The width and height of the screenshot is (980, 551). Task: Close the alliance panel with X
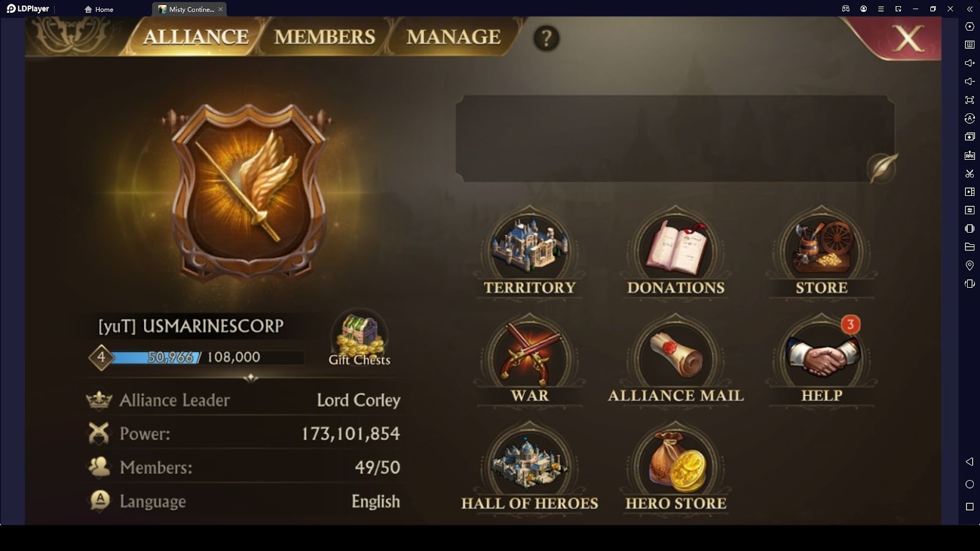907,39
